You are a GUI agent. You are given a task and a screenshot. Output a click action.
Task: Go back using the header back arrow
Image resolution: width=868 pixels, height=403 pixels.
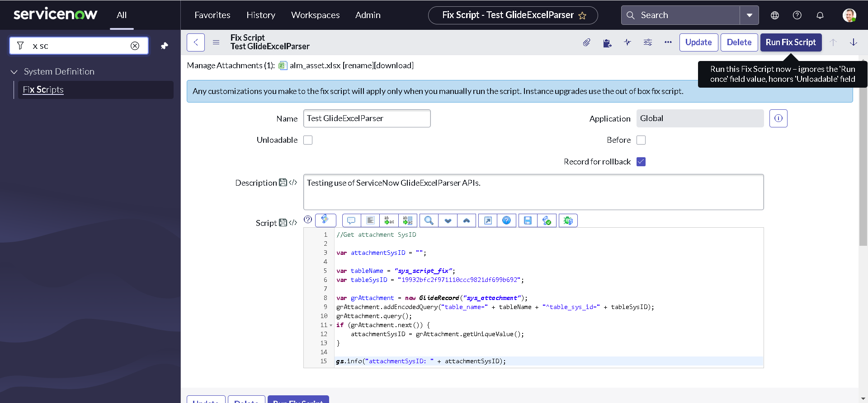point(196,42)
